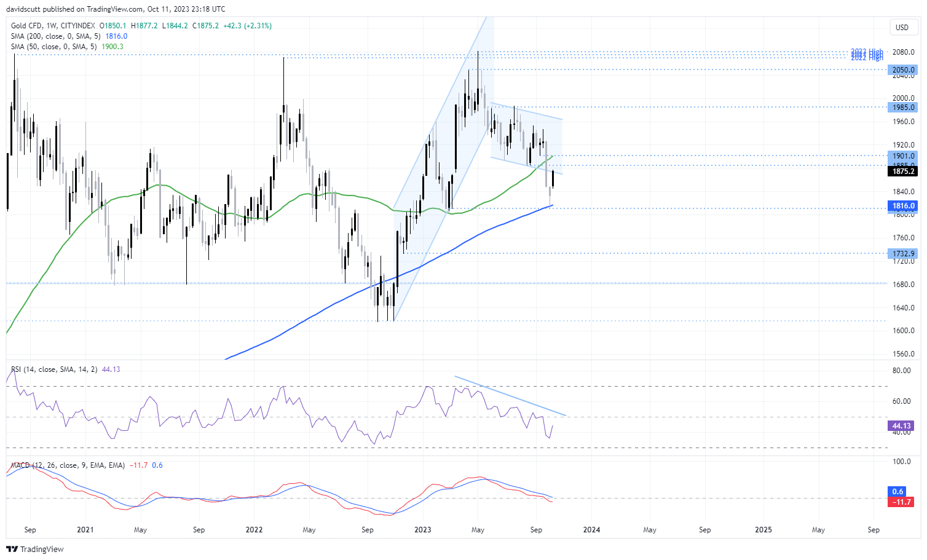Click the 1680.0 price axis tick

click(x=904, y=285)
